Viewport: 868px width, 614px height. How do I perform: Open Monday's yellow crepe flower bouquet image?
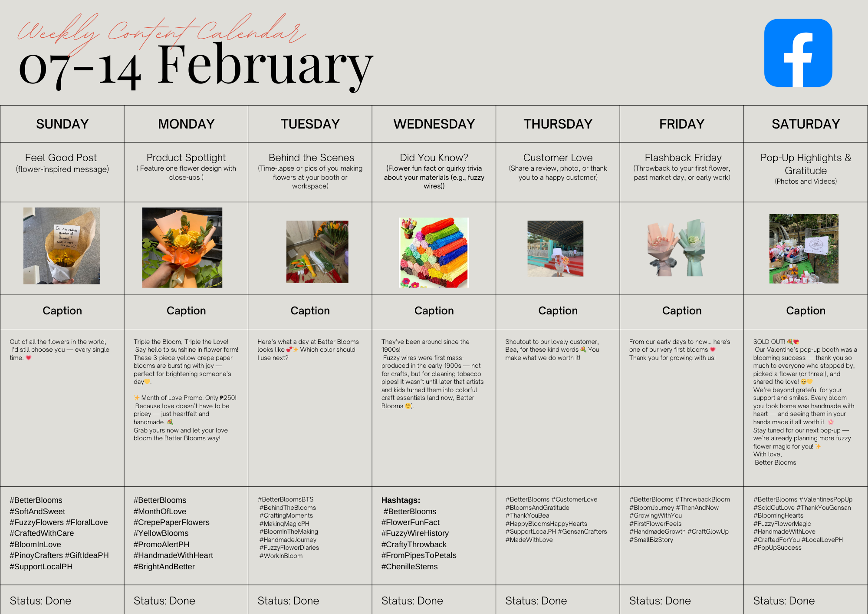[x=182, y=248]
